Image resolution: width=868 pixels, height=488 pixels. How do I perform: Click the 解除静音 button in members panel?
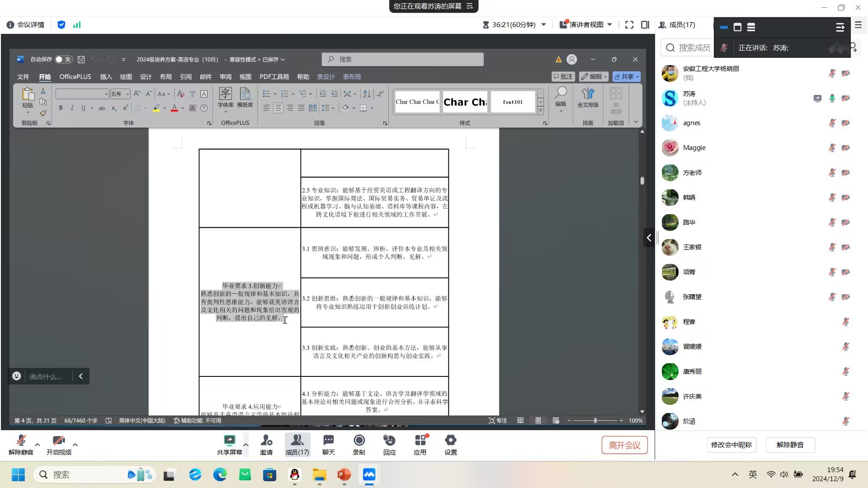tap(790, 445)
